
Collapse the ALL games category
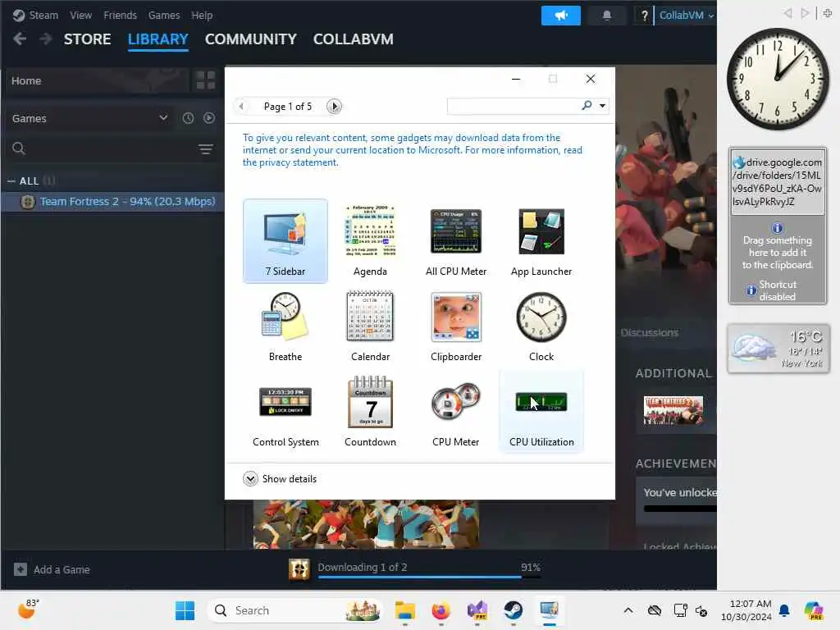pos(11,181)
